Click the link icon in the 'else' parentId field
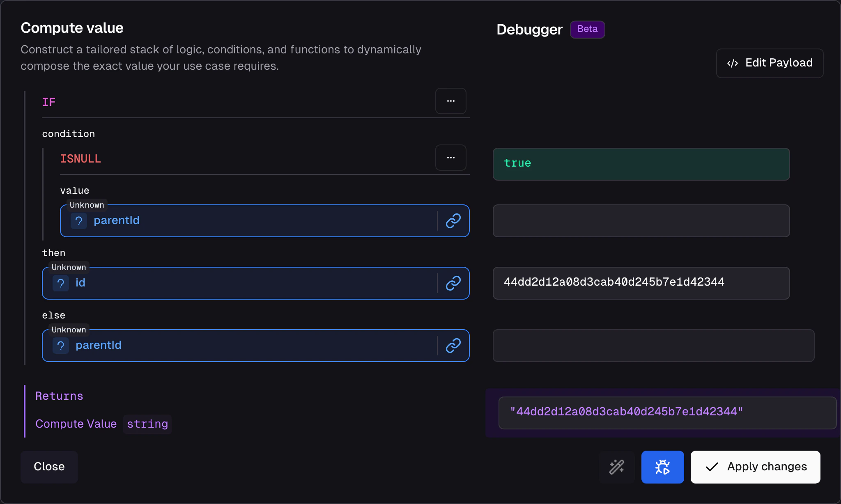 pyautogui.click(x=453, y=346)
